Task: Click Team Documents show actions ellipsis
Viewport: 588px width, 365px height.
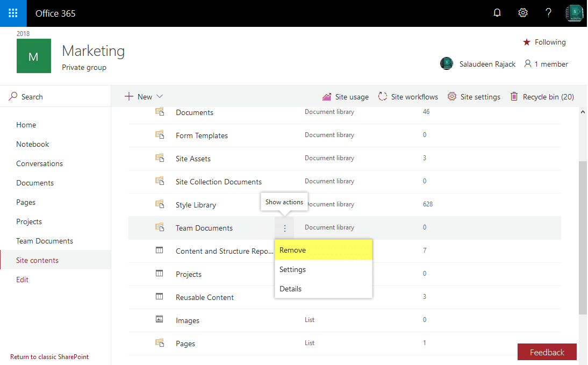Action: pyautogui.click(x=285, y=228)
